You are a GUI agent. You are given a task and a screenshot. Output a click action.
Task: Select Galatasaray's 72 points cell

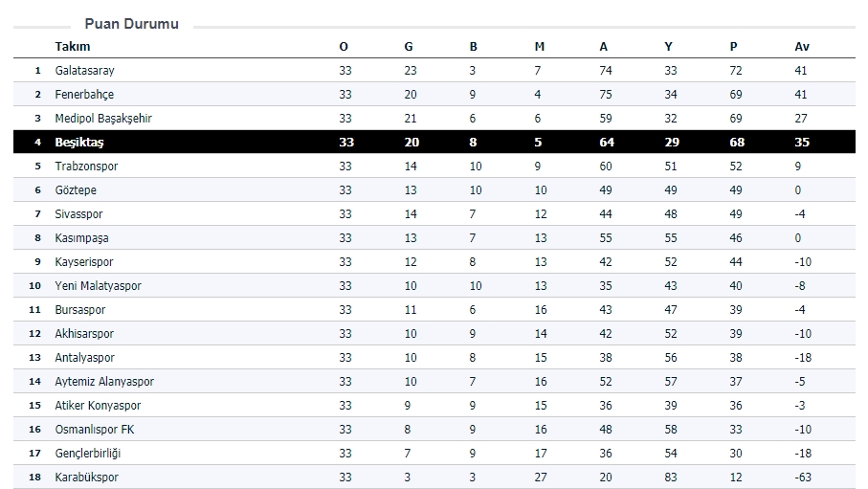(736, 70)
